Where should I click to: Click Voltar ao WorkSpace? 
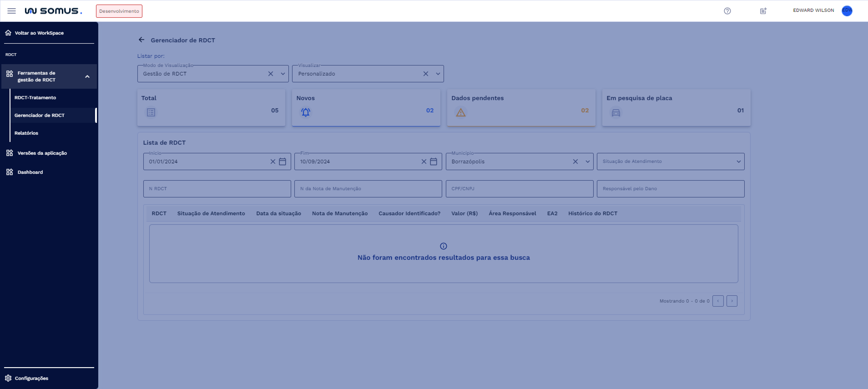39,33
